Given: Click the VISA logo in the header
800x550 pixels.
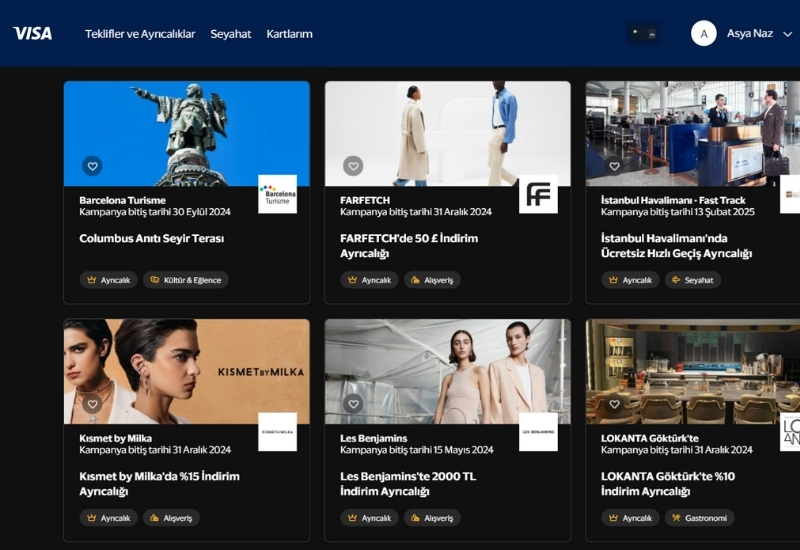Looking at the screenshot, I should [32, 34].
